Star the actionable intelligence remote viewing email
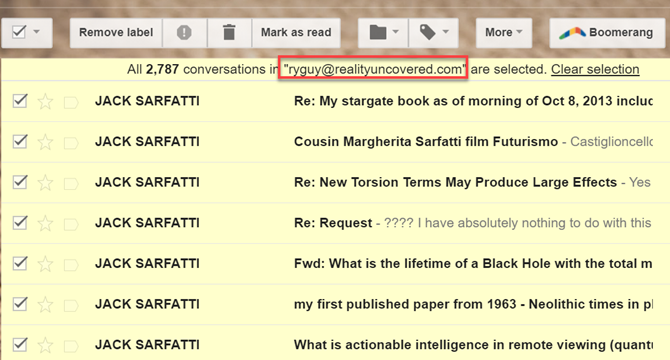 point(45,345)
